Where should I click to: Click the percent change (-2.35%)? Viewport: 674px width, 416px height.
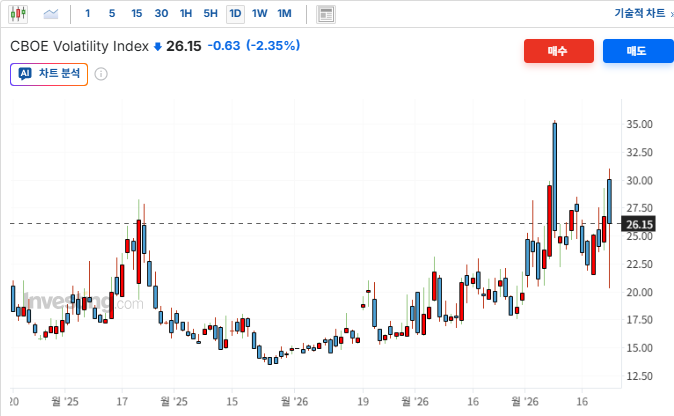273,46
